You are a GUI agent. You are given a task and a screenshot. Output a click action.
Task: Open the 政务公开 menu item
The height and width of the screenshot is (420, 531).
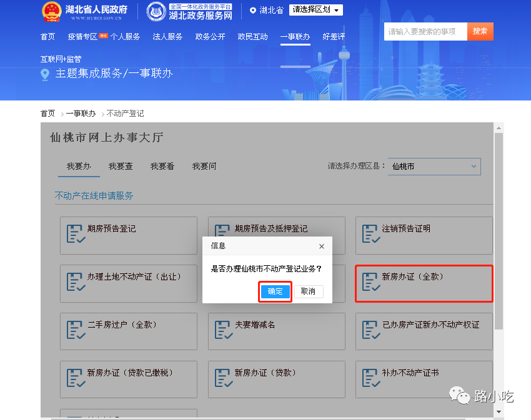click(x=210, y=37)
